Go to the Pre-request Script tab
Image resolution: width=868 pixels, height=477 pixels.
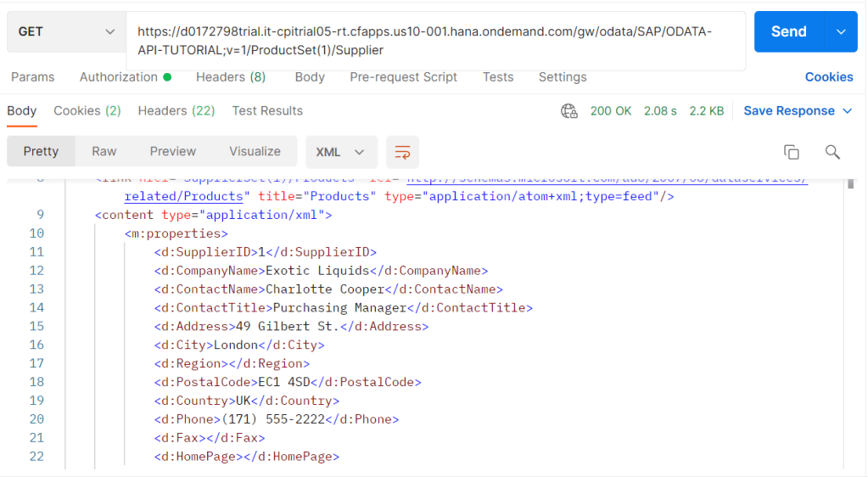[x=403, y=77]
